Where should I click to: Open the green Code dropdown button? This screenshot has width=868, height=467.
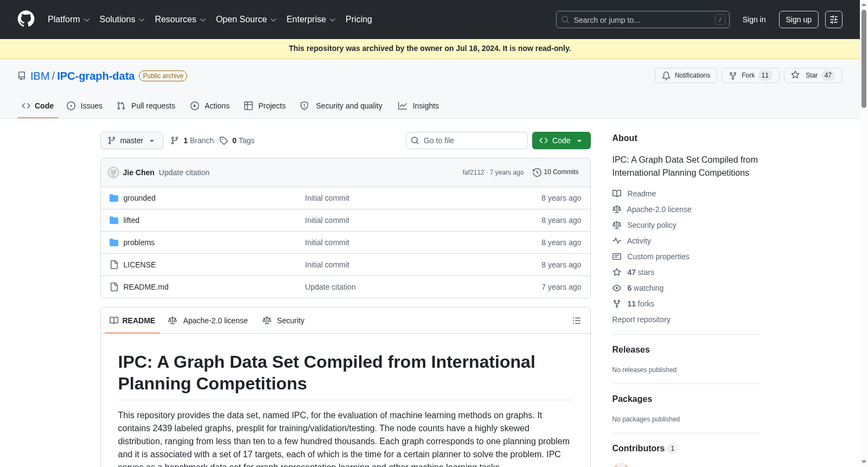tap(561, 140)
